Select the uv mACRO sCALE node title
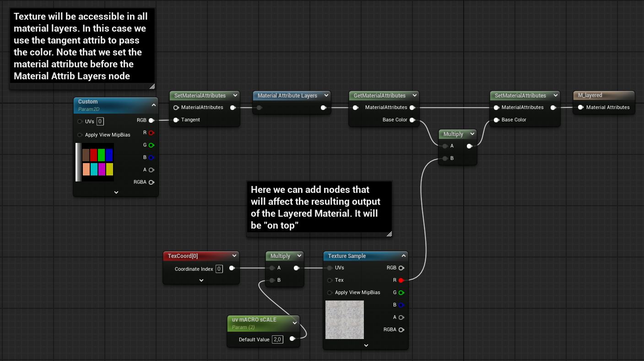644x361 pixels. pos(254,319)
